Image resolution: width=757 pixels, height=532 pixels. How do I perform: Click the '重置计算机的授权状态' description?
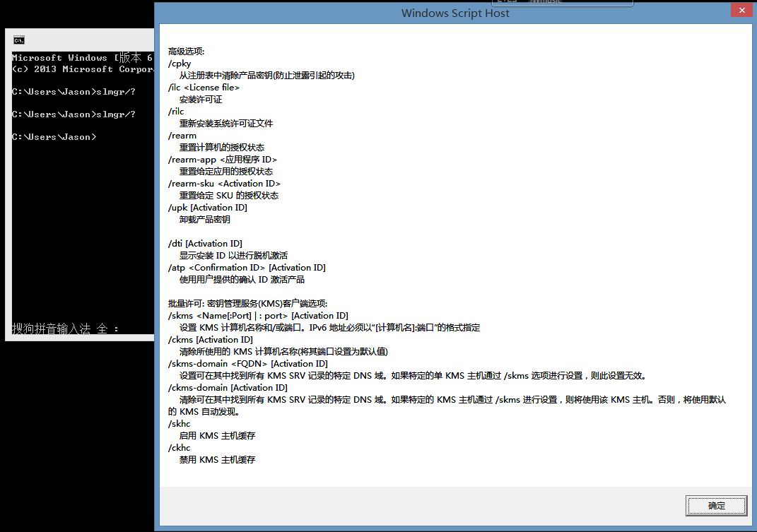point(222,147)
